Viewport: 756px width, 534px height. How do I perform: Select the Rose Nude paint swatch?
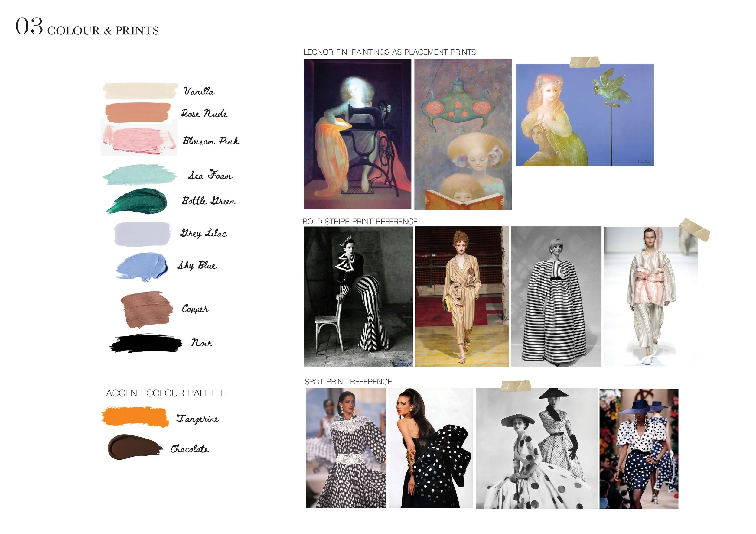pyautogui.click(x=138, y=112)
